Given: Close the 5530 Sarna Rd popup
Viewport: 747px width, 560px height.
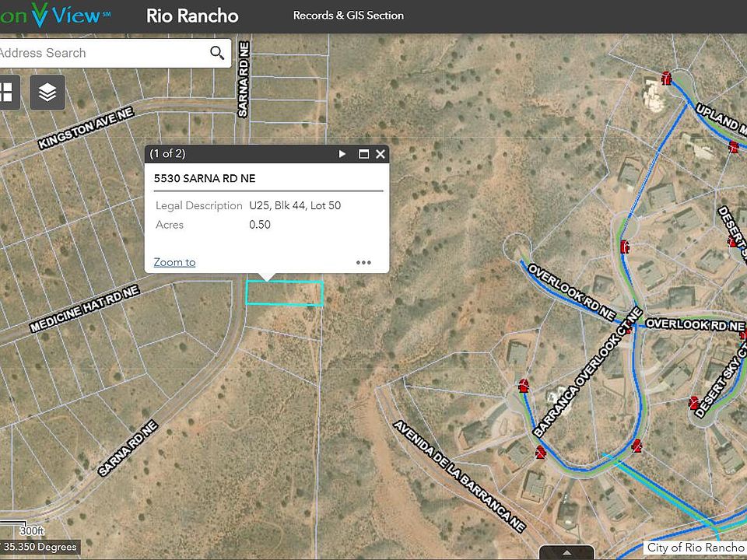Looking at the screenshot, I should [x=381, y=154].
